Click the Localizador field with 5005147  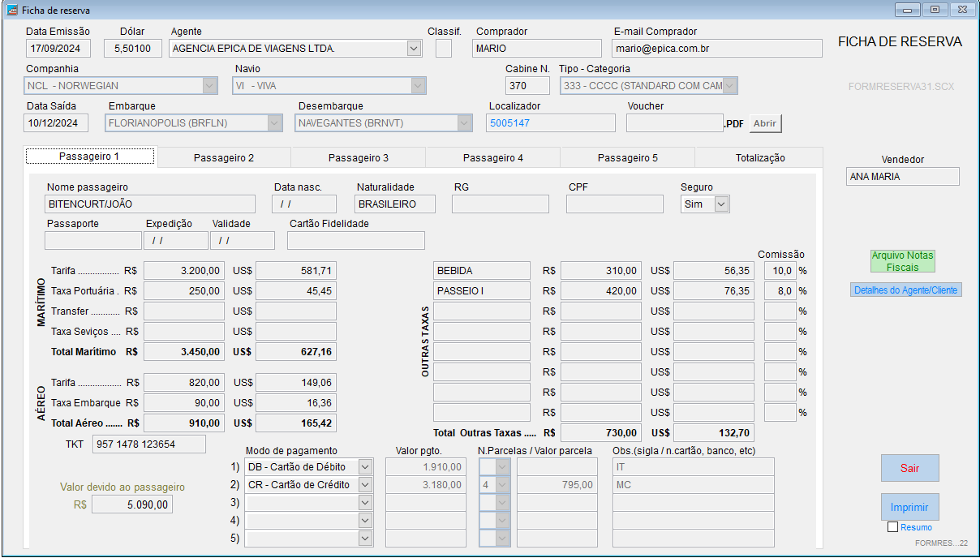click(x=551, y=123)
